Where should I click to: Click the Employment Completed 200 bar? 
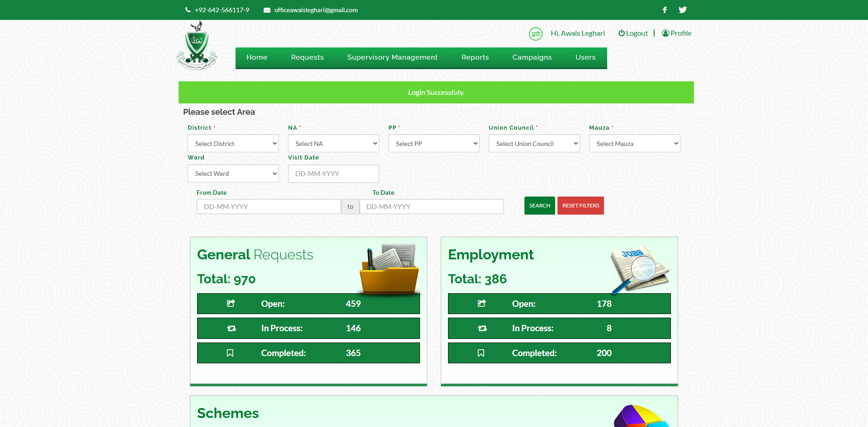pyautogui.click(x=559, y=353)
